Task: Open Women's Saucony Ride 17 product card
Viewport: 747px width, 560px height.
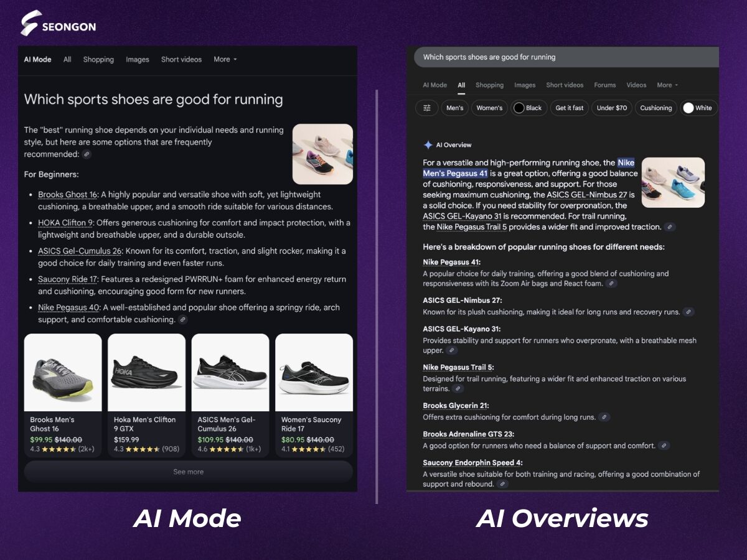Action: coord(314,395)
